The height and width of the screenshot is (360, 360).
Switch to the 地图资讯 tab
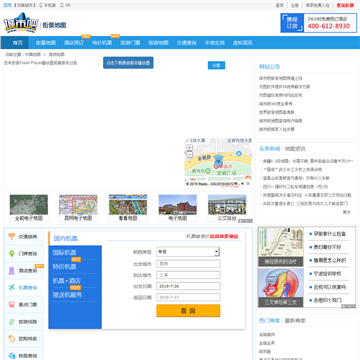[x=295, y=149]
